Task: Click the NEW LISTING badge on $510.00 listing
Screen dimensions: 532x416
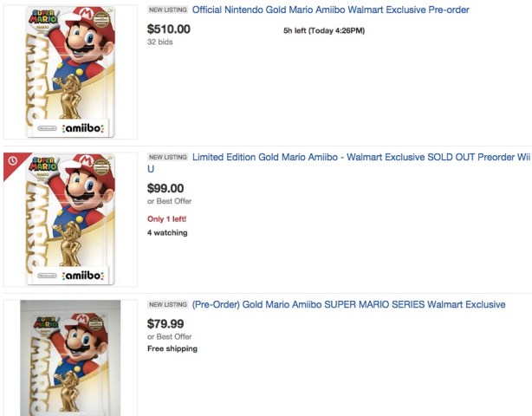Action: pyautogui.click(x=167, y=10)
